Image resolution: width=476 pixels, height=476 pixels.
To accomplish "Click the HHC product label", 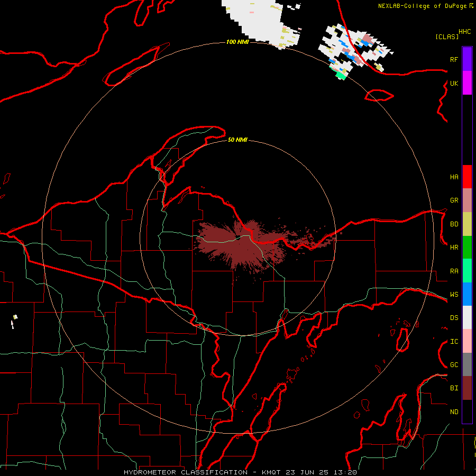I will [464, 32].
